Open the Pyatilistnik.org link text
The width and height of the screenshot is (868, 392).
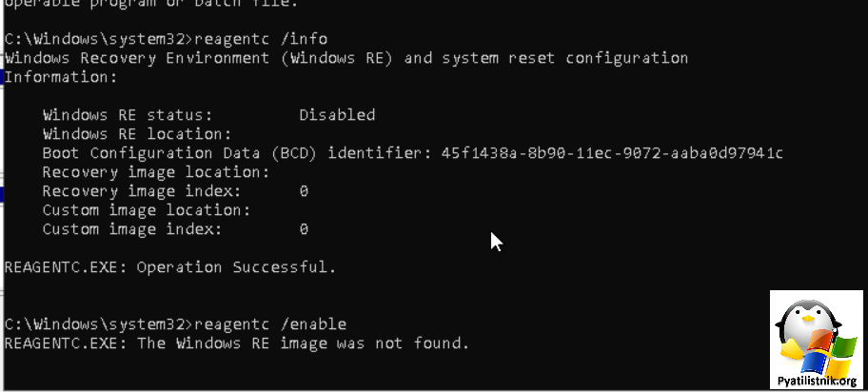817,381
